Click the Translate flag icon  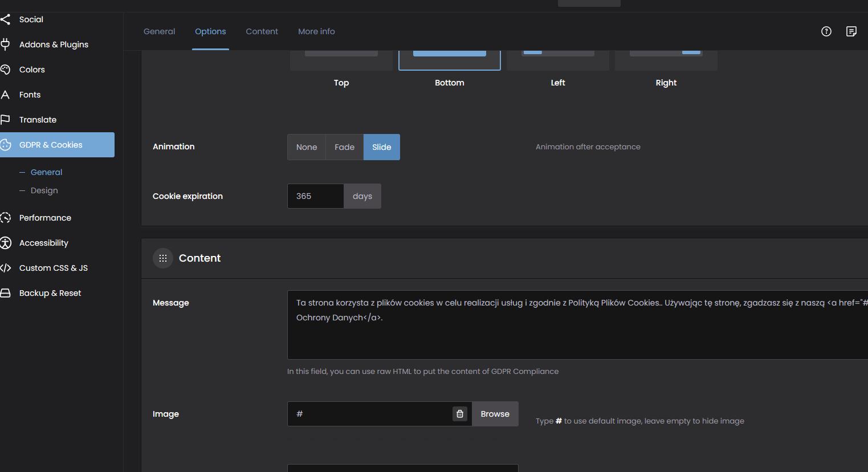(x=5, y=120)
